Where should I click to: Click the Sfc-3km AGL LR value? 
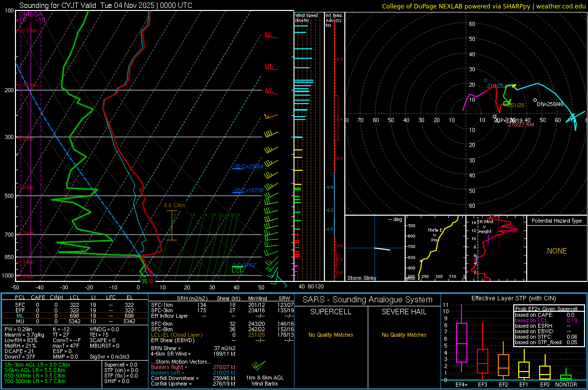37,365
